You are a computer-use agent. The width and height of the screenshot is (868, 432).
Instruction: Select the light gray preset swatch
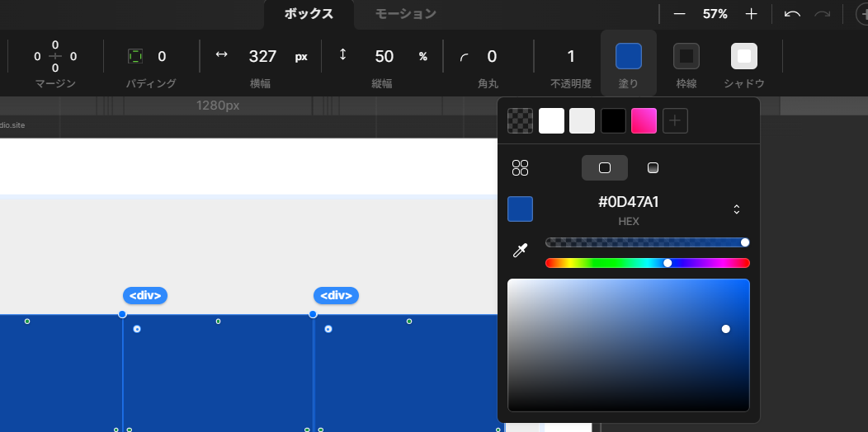[583, 121]
